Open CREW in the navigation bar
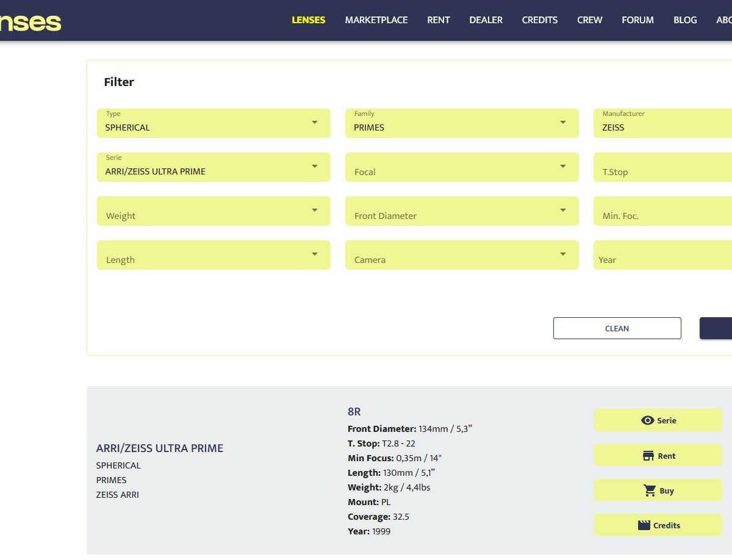Viewport: 732px width, 560px height. 590,20
